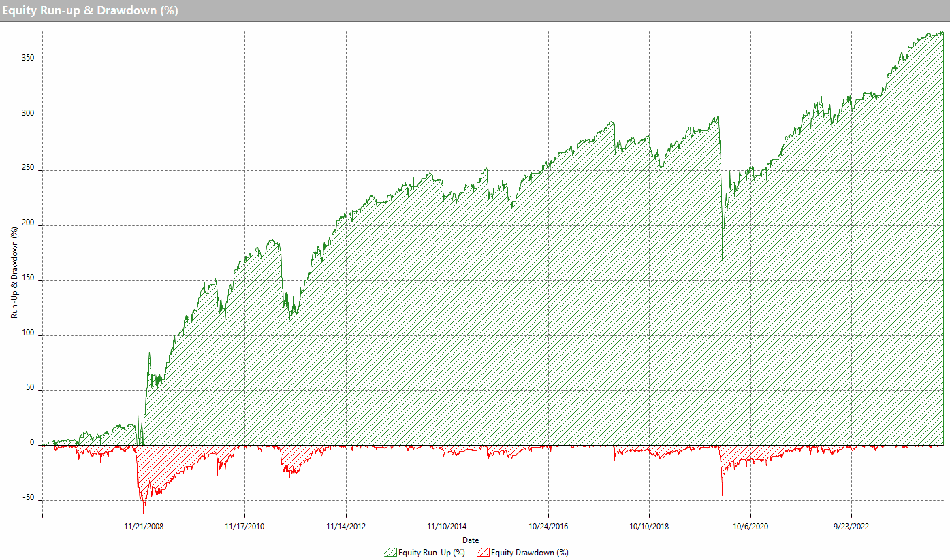Click the Equity Run-Up legend swatch
The width and height of the screenshot is (950, 560).
pos(391,553)
